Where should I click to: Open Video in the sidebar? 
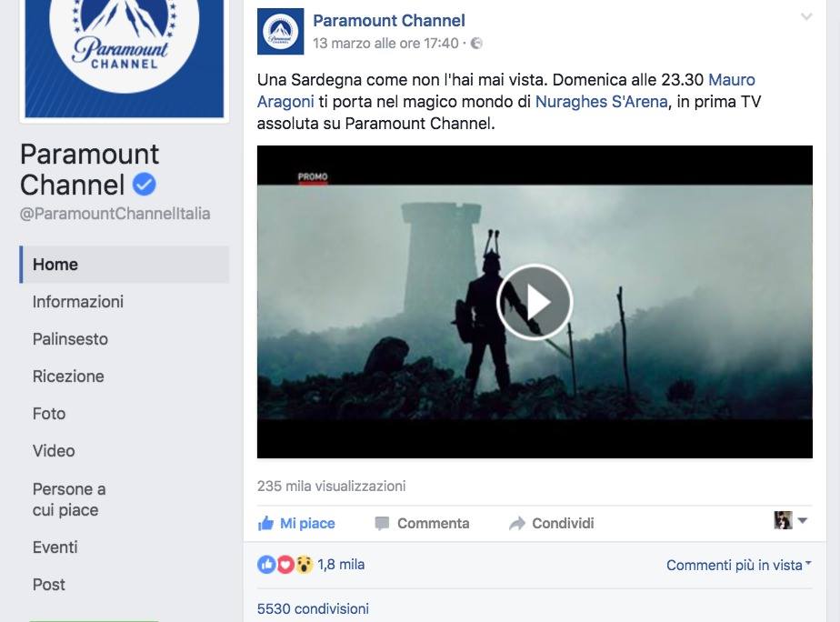pos(54,450)
